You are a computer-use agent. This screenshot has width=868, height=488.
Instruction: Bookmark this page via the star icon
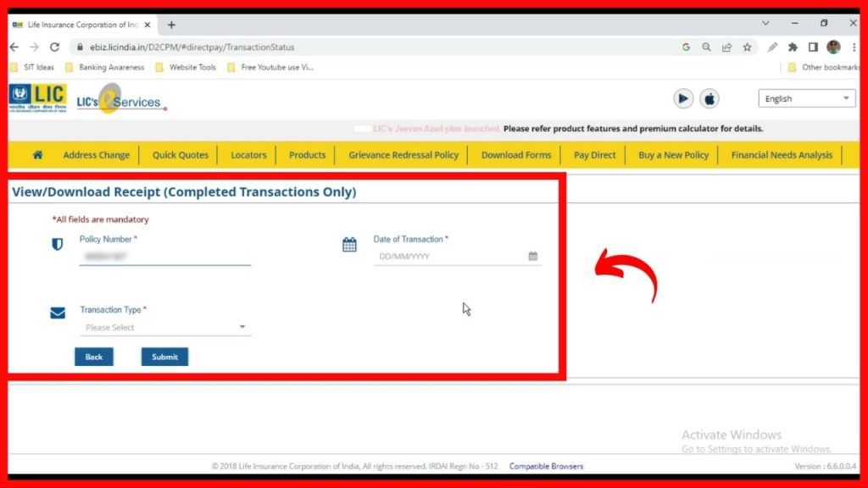[745, 47]
